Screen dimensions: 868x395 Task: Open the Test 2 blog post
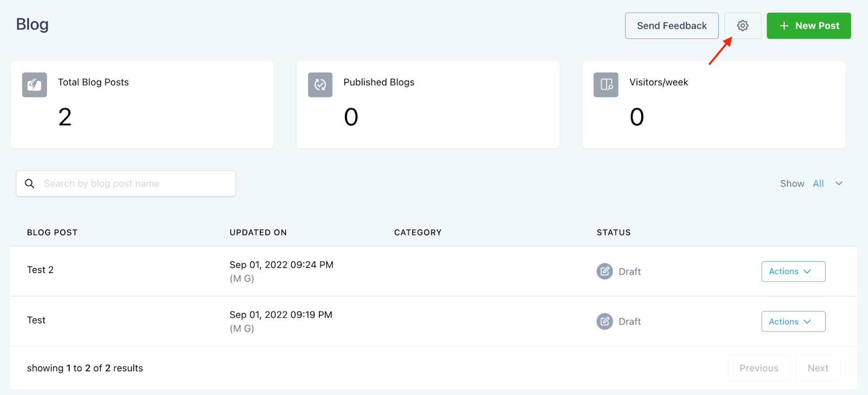[x=41, y=270]
